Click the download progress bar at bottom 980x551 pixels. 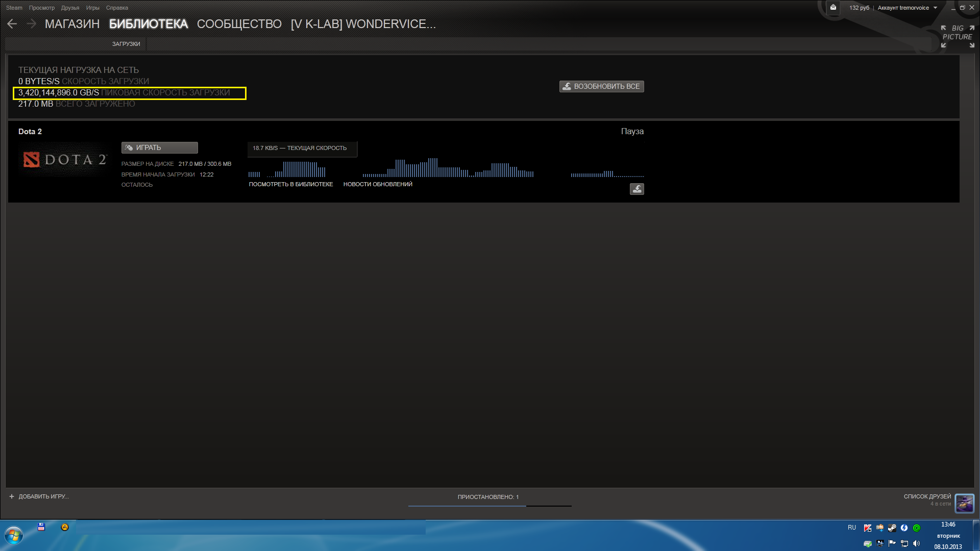tap(490, 506)
